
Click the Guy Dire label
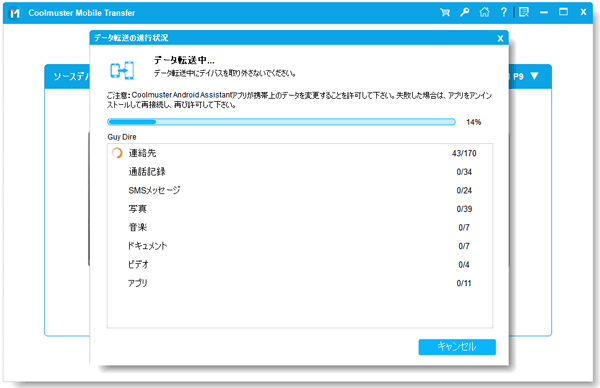click(x=122, y=137)
